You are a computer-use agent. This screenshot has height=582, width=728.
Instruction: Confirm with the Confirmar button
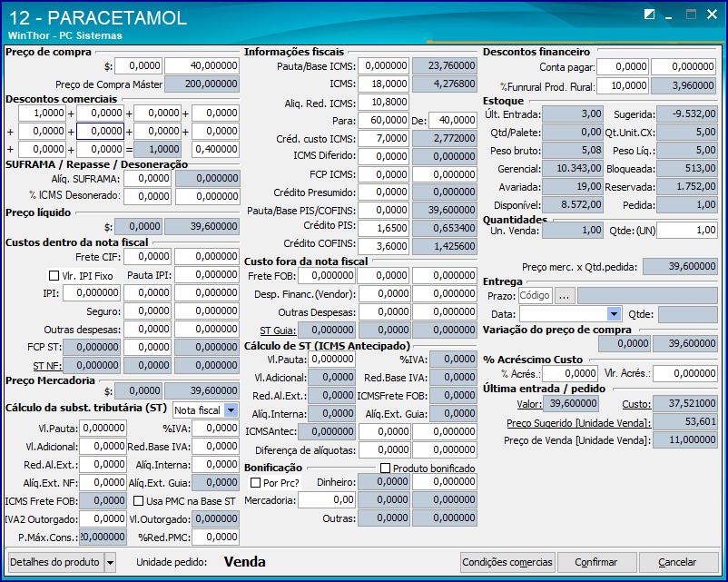tap(596, 563)
